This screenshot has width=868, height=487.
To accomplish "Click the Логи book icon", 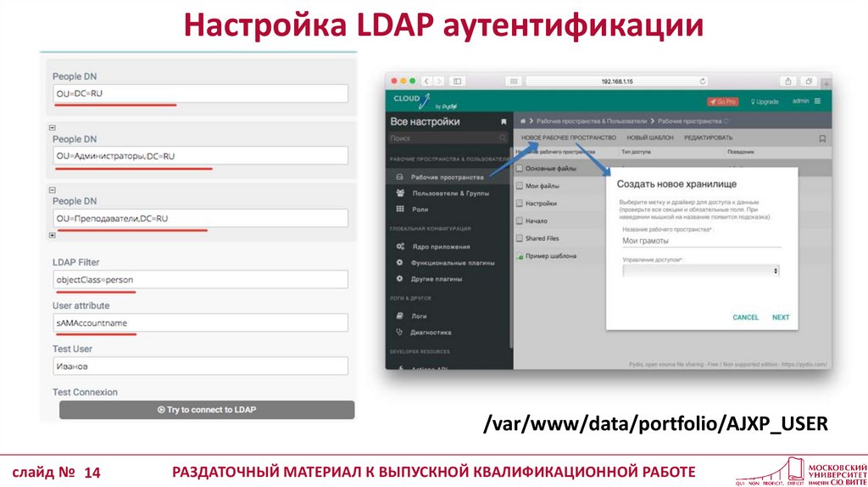I will (399, 316).
